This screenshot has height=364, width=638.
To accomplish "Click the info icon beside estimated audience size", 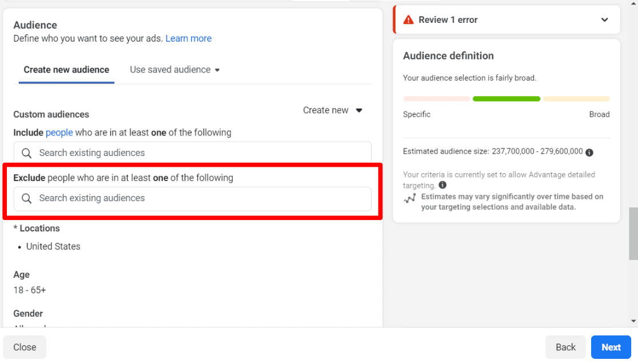I will point(589,151).
